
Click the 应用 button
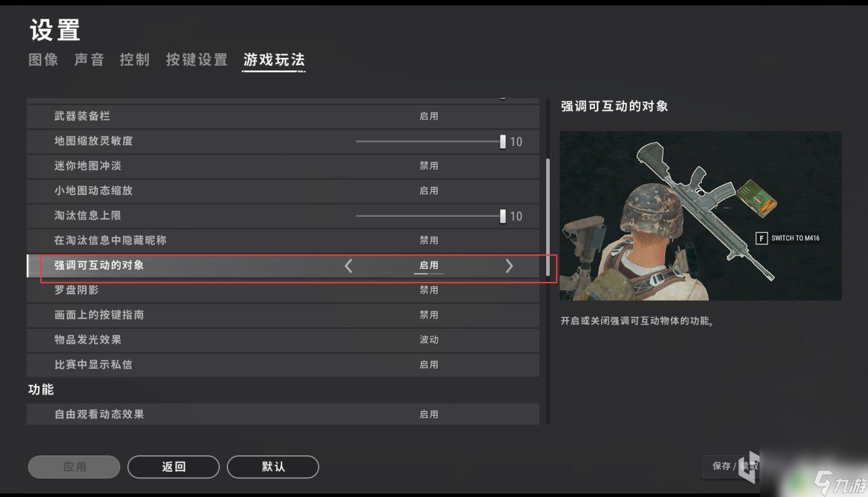pyautogui.click(x=74, y=467)
